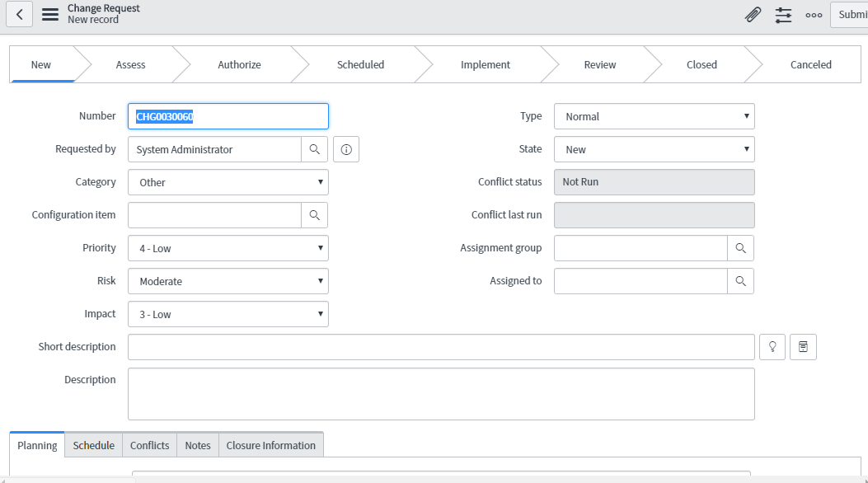
Task: Click the knowledge search icon by Short description
Action: [x=803, y=347]
